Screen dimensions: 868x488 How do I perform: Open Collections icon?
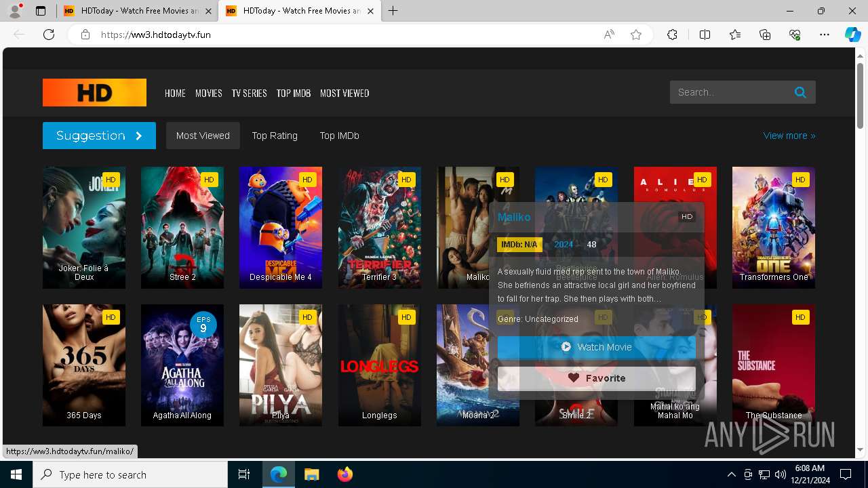(765, 35)
